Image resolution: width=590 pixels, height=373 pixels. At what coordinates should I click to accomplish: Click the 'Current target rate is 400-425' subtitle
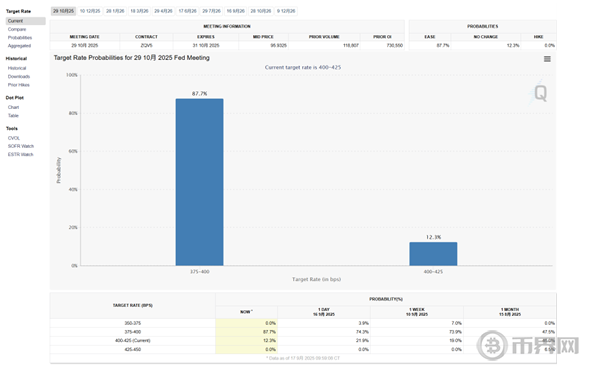pyautogui.click(x=303, y=67)
